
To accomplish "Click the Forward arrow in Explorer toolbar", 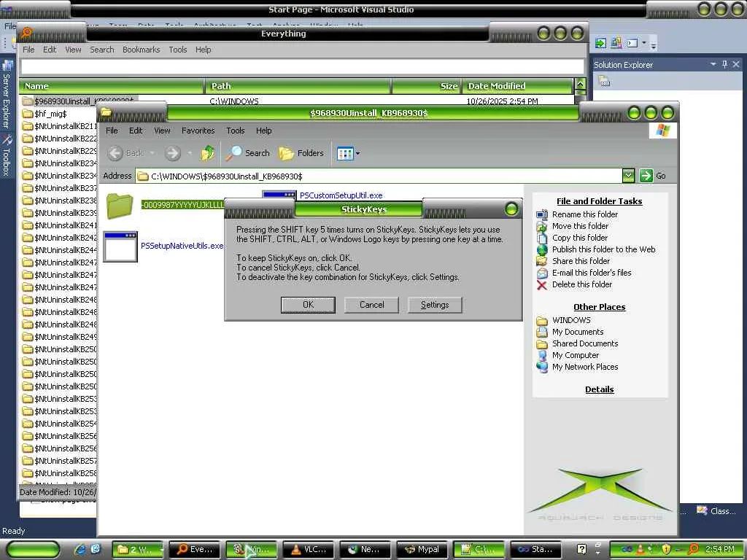I will click(x=172, y=153).
